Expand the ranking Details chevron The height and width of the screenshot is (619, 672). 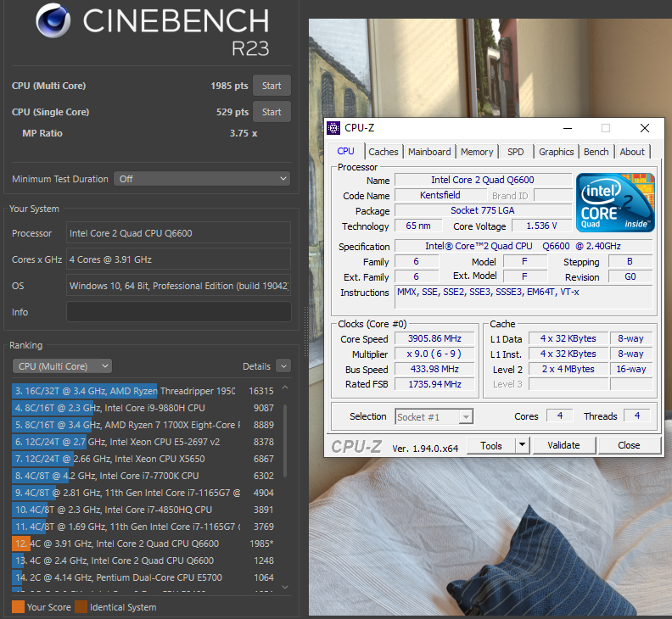[283, 366]
